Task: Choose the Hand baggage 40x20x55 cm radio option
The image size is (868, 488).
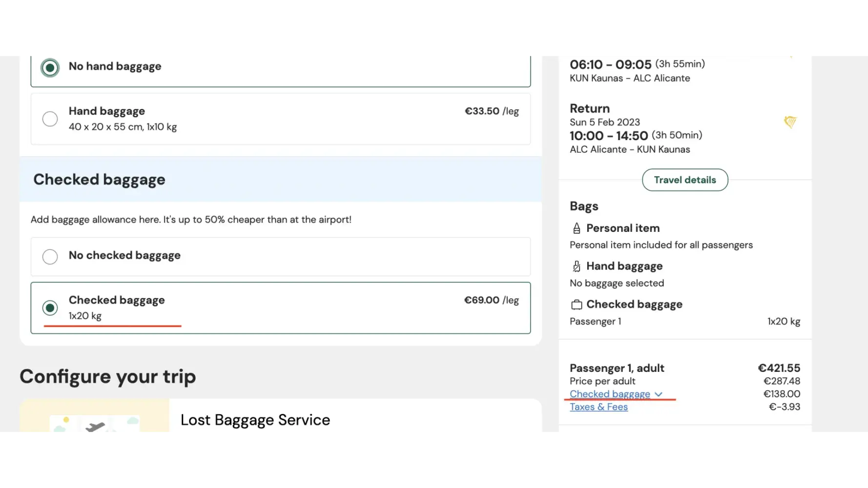Action: click(50, 119)
